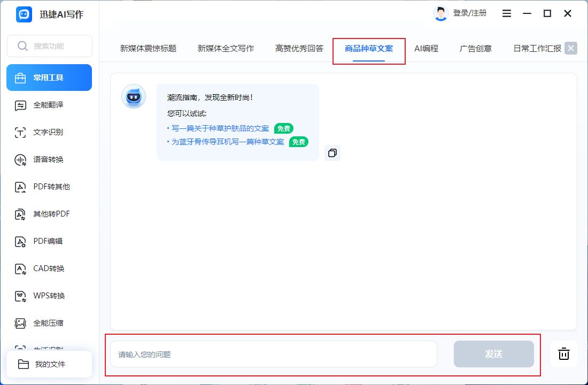Click the robot assistant avatar
The image size is (588, 385).
(x=134, y=96)
